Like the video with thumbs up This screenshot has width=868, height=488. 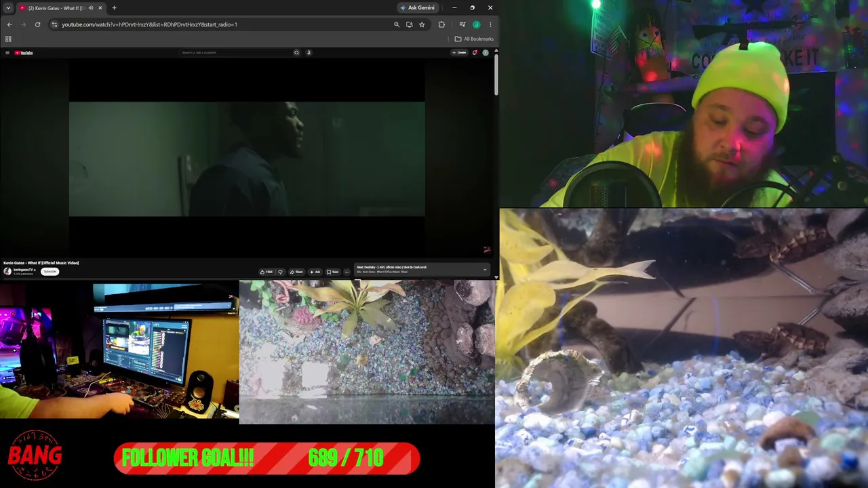coord(267,272)
